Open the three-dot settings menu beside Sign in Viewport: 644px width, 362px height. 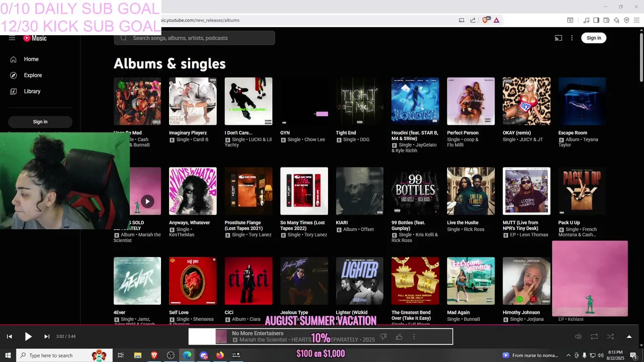pyautogui.click(x=572, y=38)
